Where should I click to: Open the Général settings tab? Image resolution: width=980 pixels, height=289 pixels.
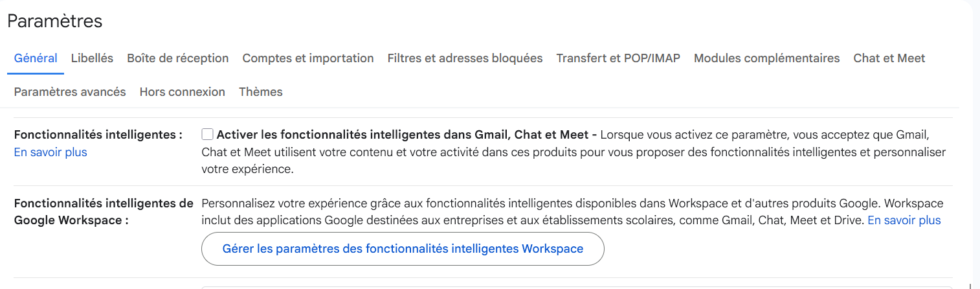(x=36, y=58)
